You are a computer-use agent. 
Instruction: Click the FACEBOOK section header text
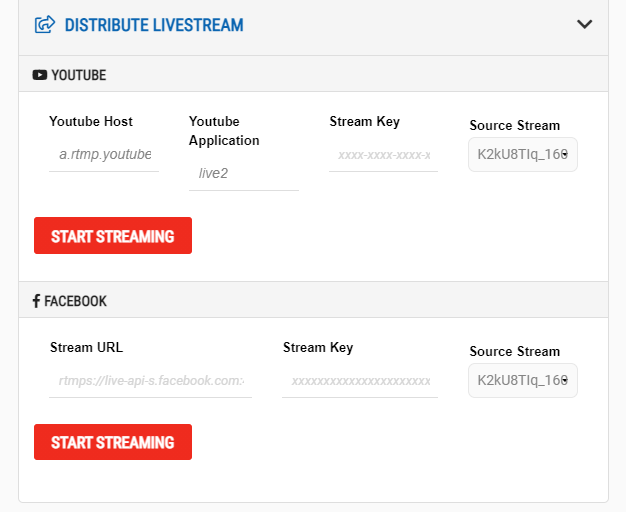click(x=75, y=301)
